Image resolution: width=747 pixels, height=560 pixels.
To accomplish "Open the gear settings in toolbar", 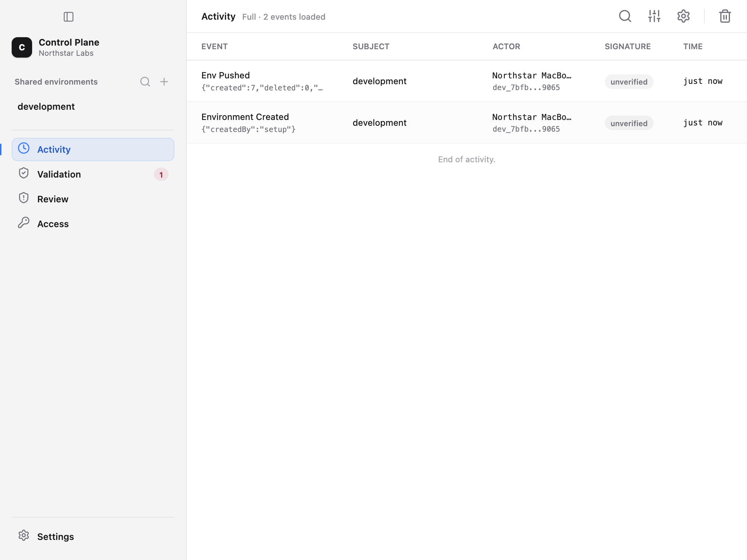I will pos(684,16).
